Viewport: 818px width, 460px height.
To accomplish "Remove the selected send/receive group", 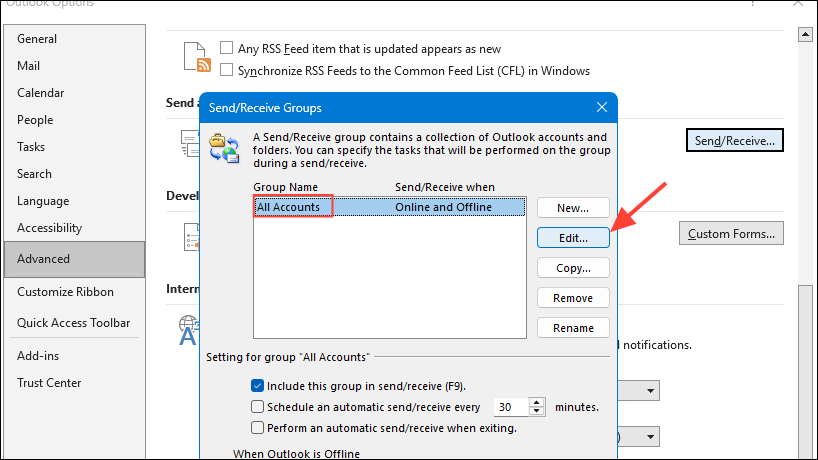I will 573,298.
